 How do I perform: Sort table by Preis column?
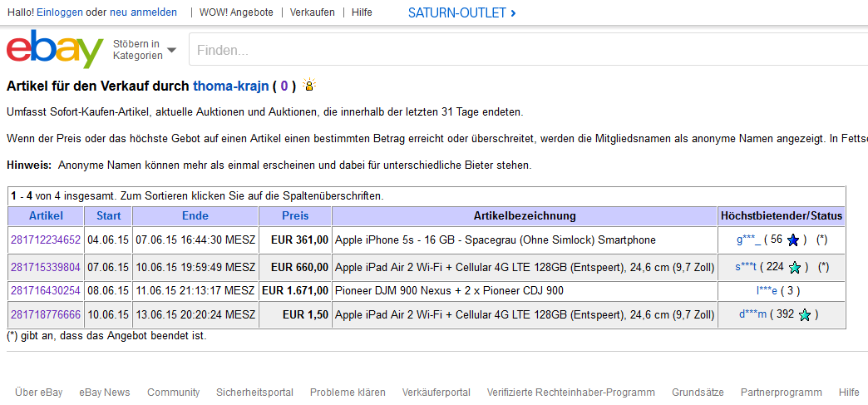tap(295, 215)
